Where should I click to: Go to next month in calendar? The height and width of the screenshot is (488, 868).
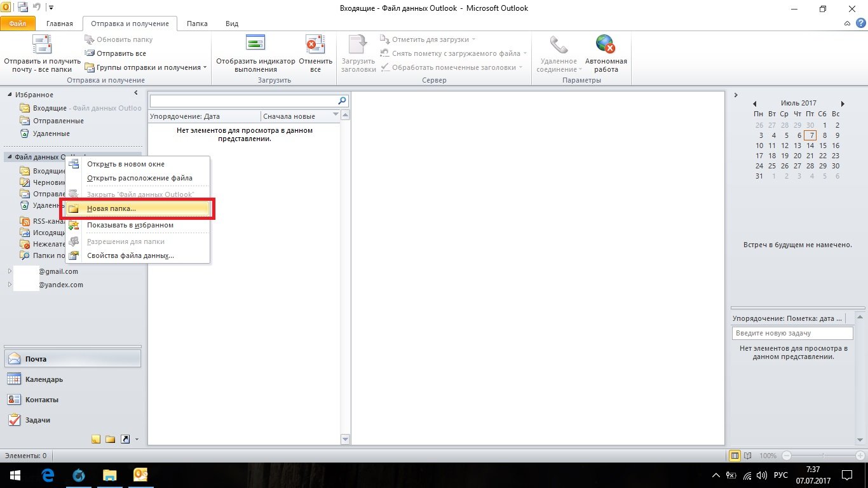point(843,104)
